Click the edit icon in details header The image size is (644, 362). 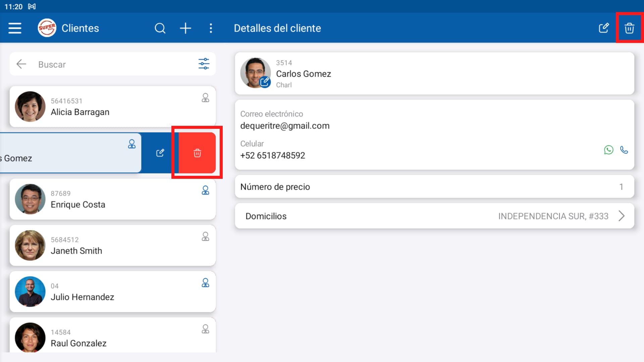[x=603, y=28]
